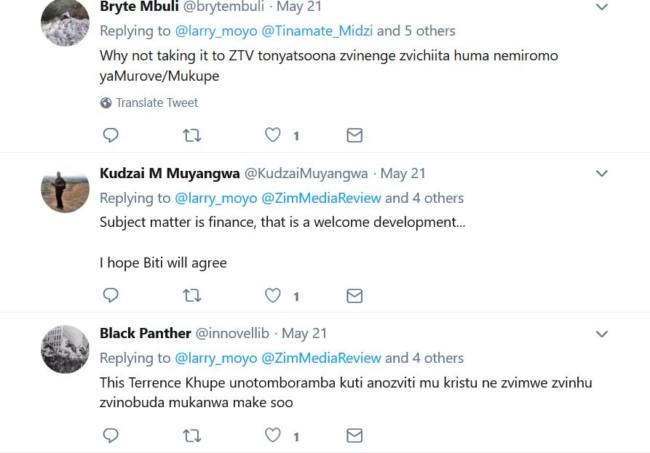Viewport: 650px width, 453px height.
Task: Like Bryte Mbuli's tweet
Action: click(x=273, y=134)
